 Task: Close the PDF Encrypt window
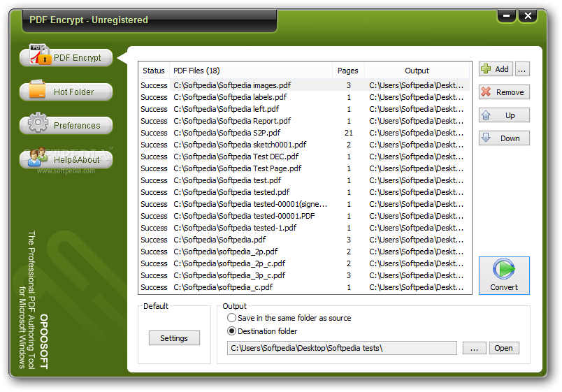pyautogui.click(x=528, y=16)
